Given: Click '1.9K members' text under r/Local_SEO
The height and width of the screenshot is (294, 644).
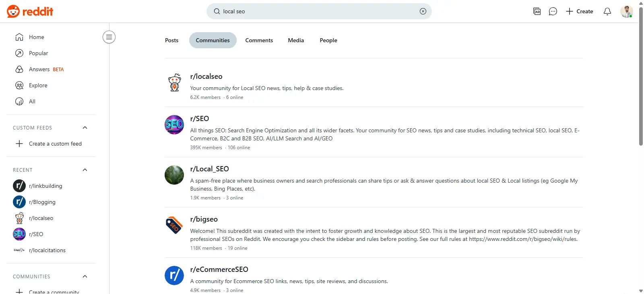Looking at the screenshot, I should (x=205, y=198).
